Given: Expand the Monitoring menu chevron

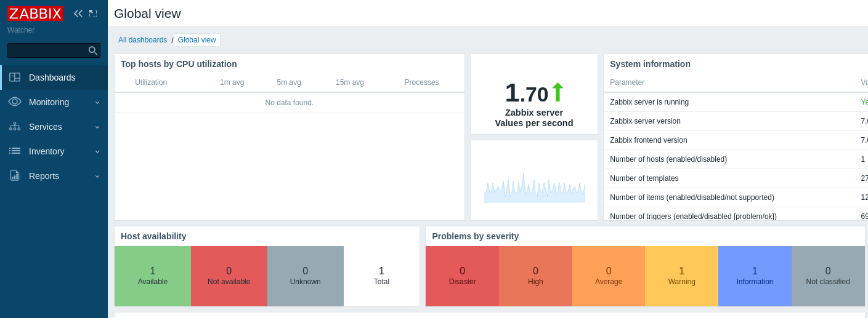Looking at the screenshot, I should (97, 102).
